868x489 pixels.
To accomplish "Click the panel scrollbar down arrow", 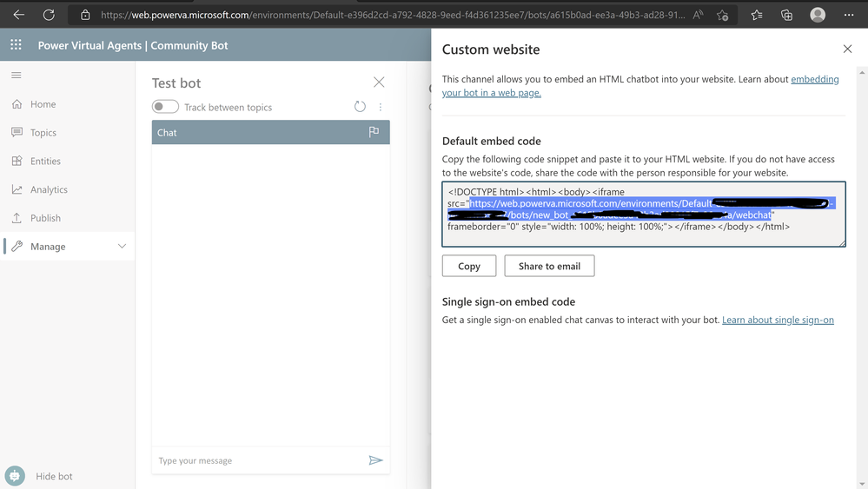I will click(x=862, y=484).
